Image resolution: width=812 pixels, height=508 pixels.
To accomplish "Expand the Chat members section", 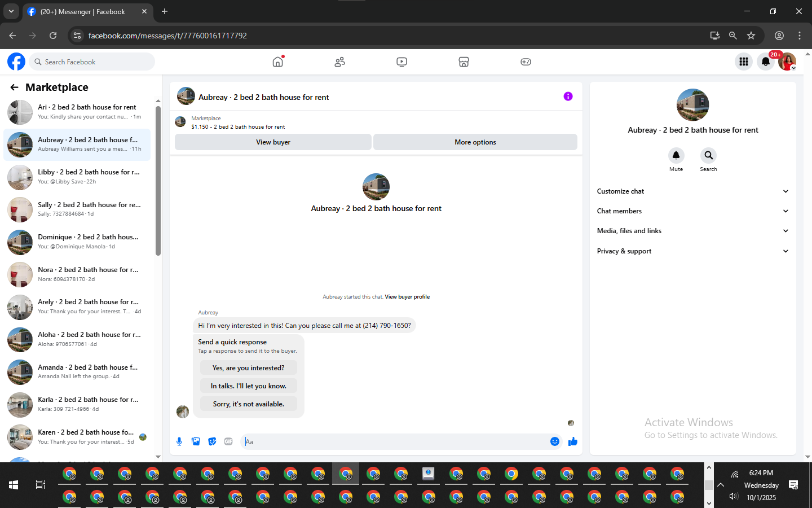I will (x=692, y=211).
